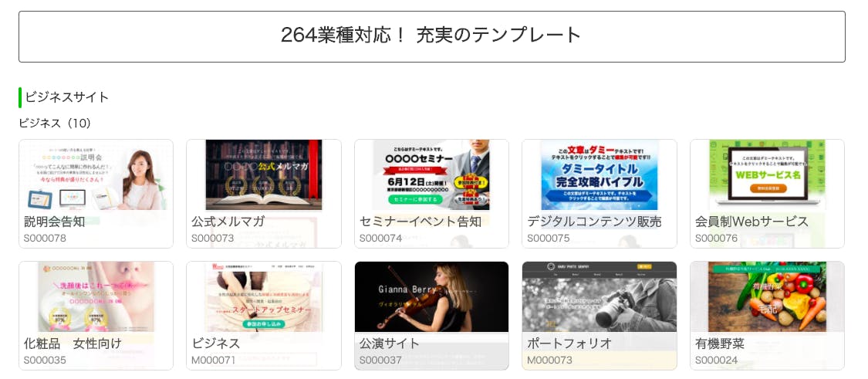This screenshot has height=379, width=868.
Task: Open the 会員制Webサービス template preview
Action: pyautogui.click(x=767, y=174)
